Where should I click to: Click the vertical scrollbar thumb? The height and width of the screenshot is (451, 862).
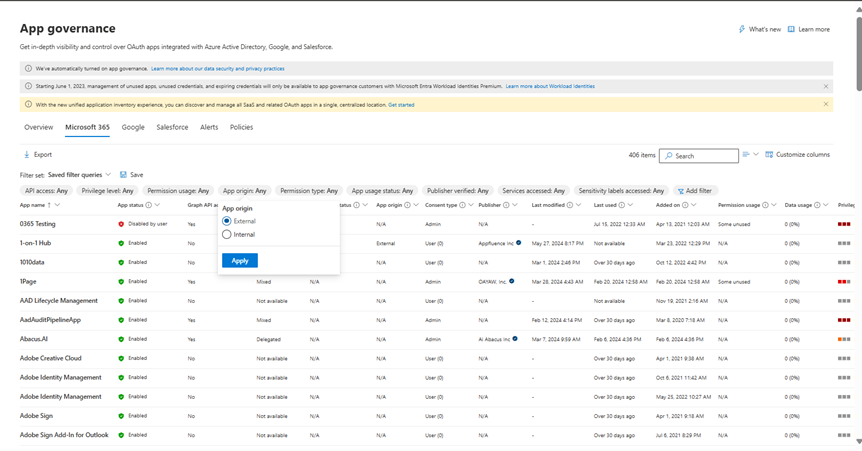(859, 53)
